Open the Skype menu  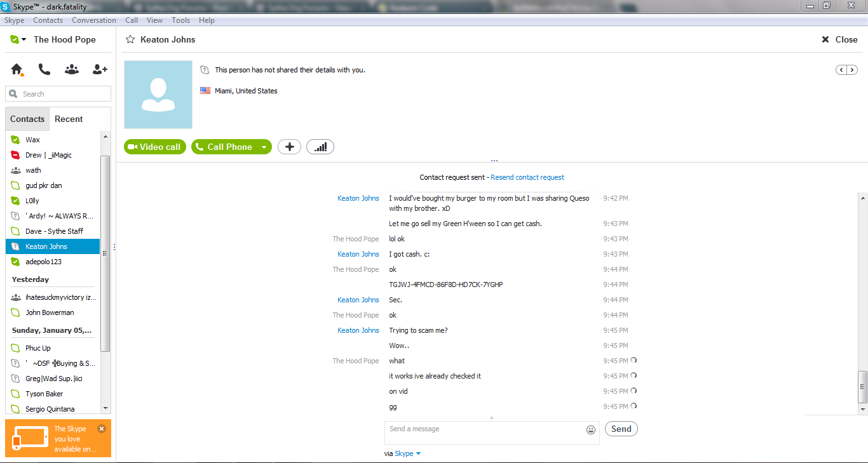[x=15, y=20]
